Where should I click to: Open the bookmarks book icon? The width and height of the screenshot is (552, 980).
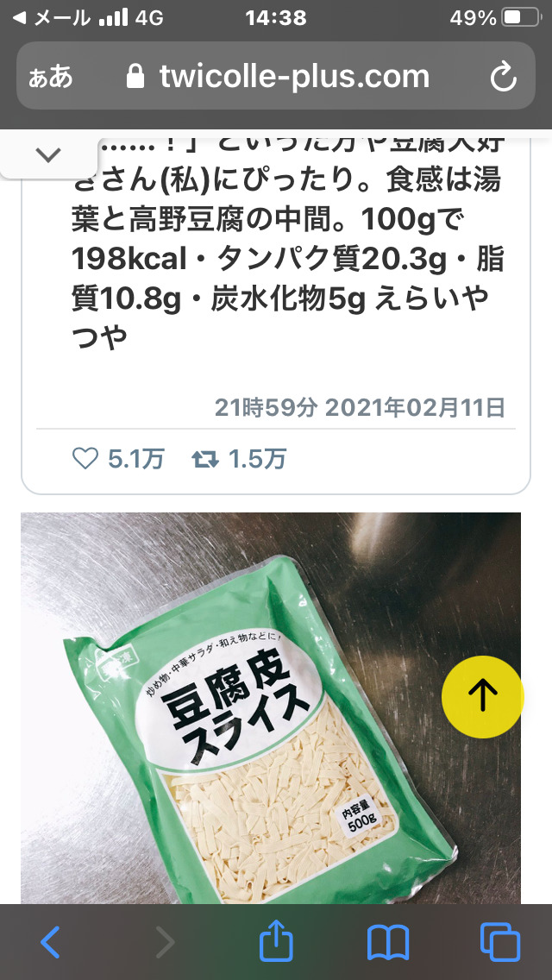pyautogui.click(x=387, y=943)
